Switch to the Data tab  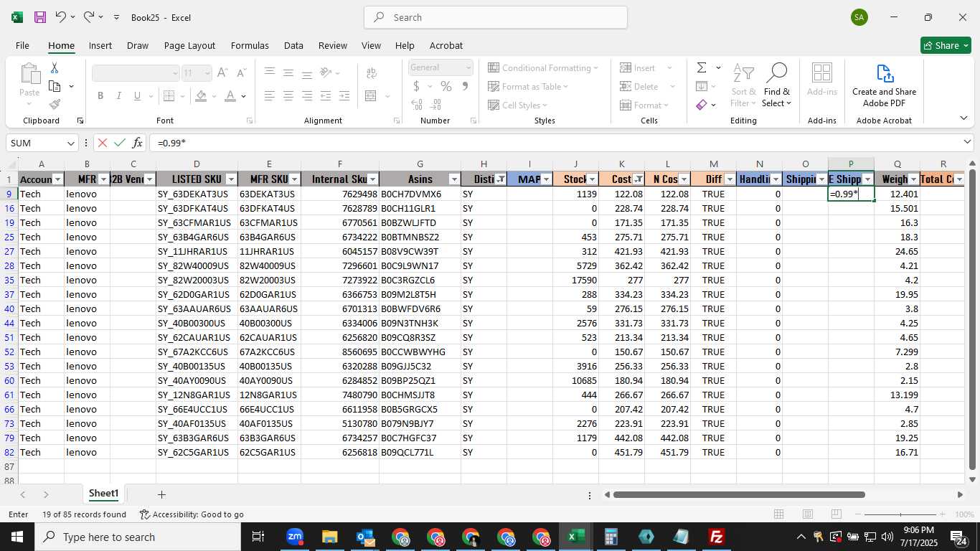tap(293, 45)
